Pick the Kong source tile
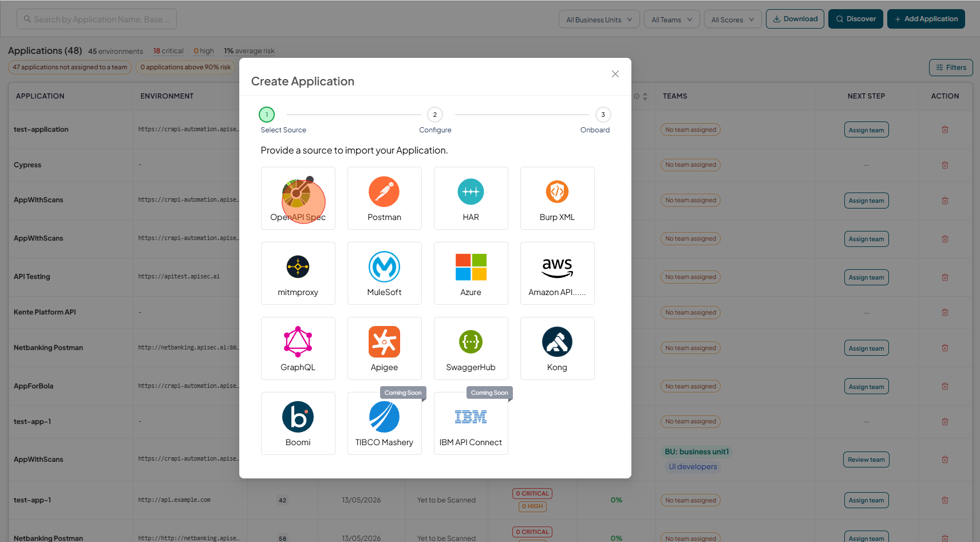The image size is (980, 542). tap(557, 348)
